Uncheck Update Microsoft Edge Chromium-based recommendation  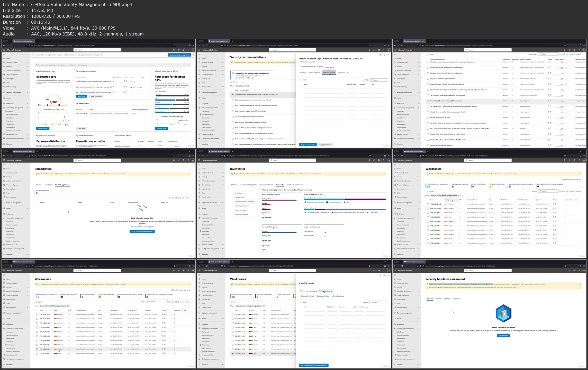[232, 94]
